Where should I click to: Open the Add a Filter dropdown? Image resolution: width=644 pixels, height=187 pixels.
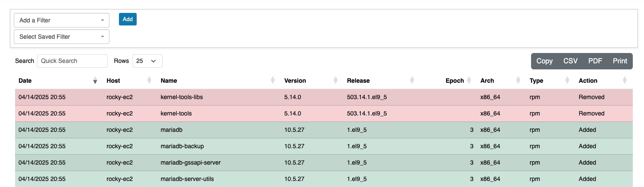coord(62,20)
